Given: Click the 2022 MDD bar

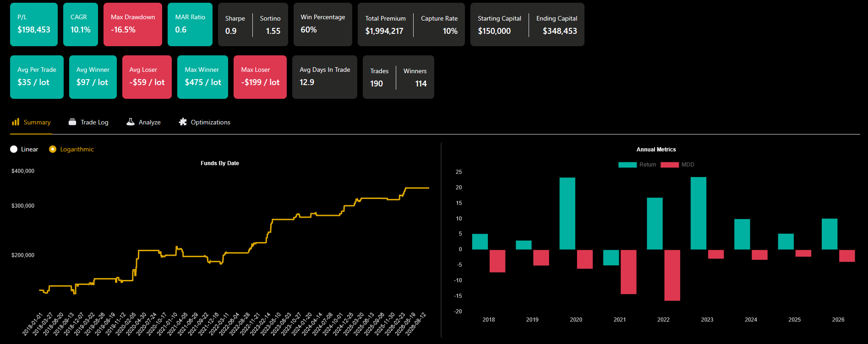Looking at the screenshot, I should pos(672,275).
